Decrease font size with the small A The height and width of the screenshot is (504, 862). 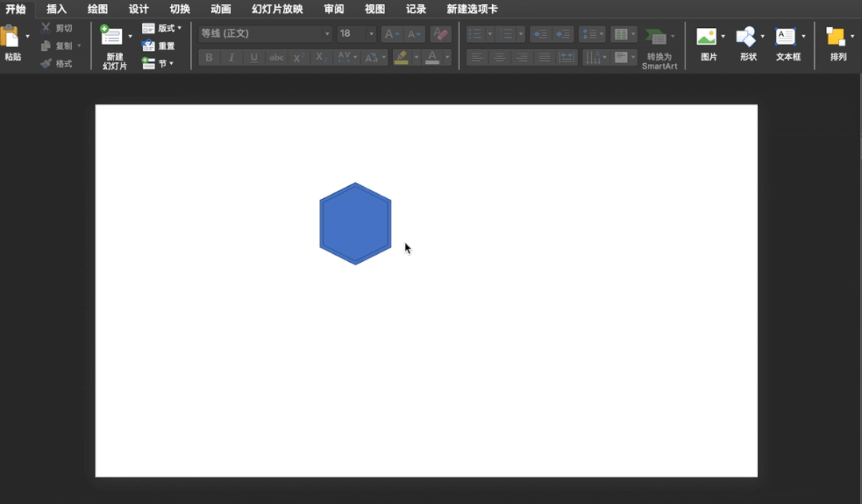click(x=413, y=34)
